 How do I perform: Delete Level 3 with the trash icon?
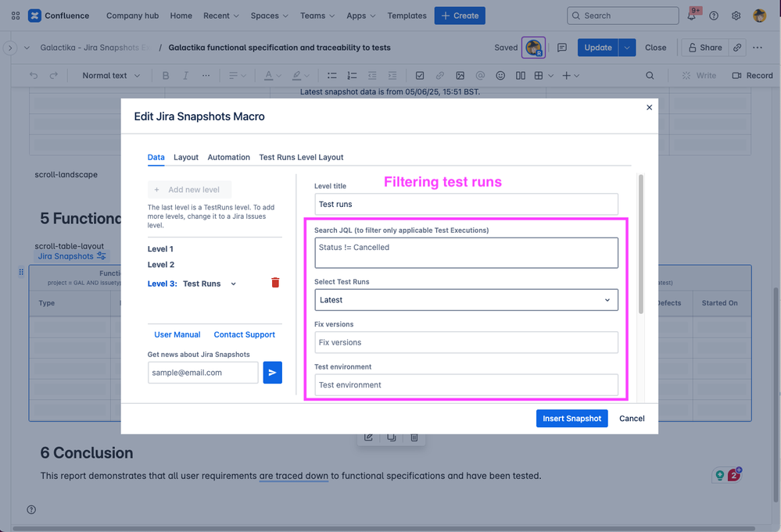[275, 283]
